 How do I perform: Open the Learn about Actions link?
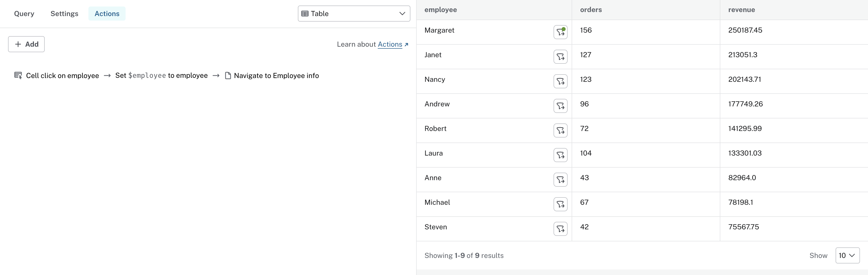click(390, 44)
